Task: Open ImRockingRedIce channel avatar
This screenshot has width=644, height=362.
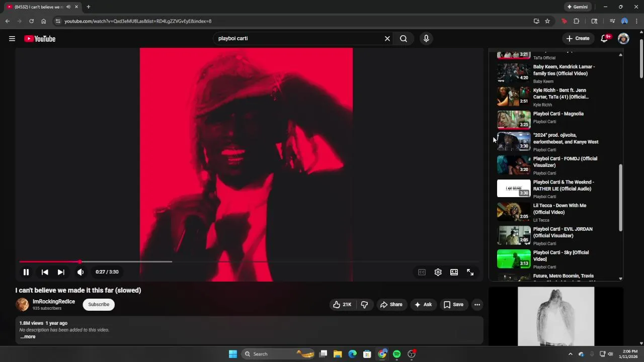Action: click(22, 305)
